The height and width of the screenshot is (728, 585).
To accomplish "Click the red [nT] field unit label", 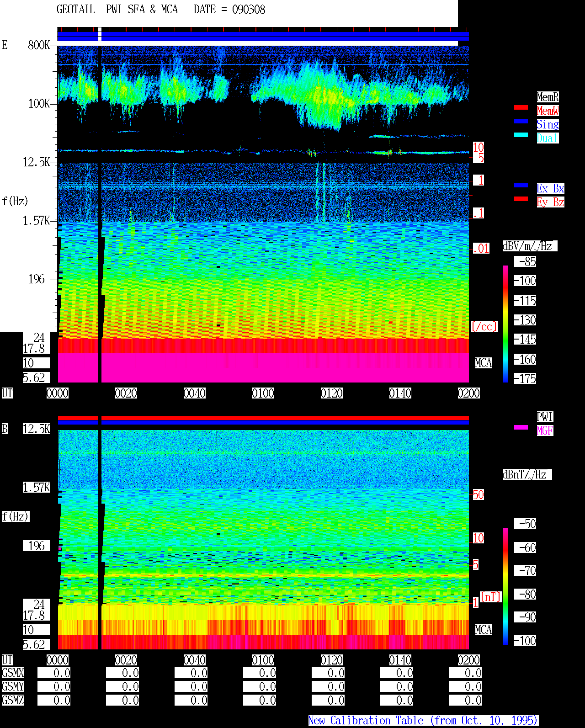I will click(491, 597).
